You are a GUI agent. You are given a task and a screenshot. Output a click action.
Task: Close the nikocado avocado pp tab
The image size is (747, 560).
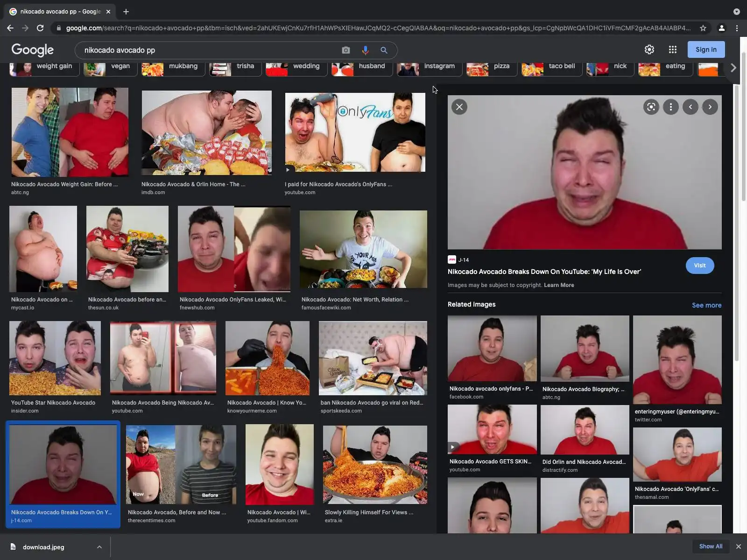[108, 12]
